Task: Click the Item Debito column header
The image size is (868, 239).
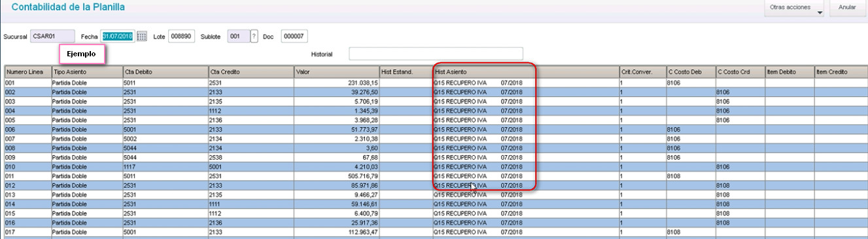Action: point(789,71)
